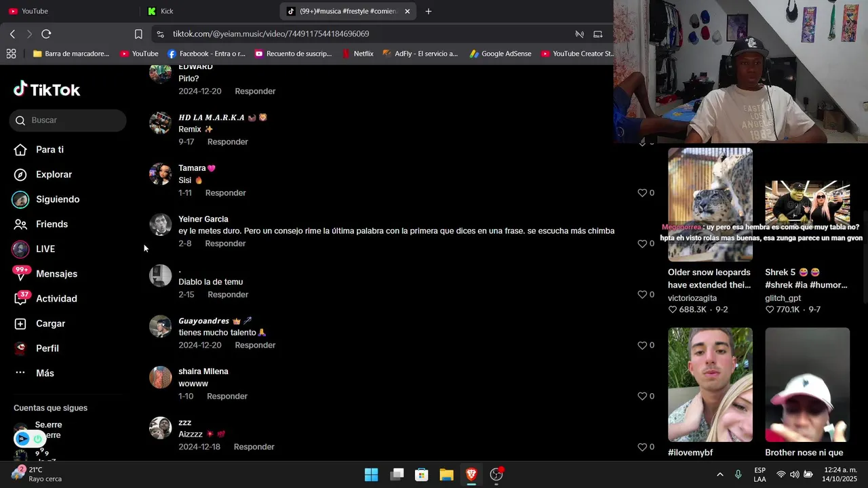Open shaira Milena's username link
Image resolution: width=868 pixels, height=488 pixels.
pyautogui.click(x=203, y=371)
